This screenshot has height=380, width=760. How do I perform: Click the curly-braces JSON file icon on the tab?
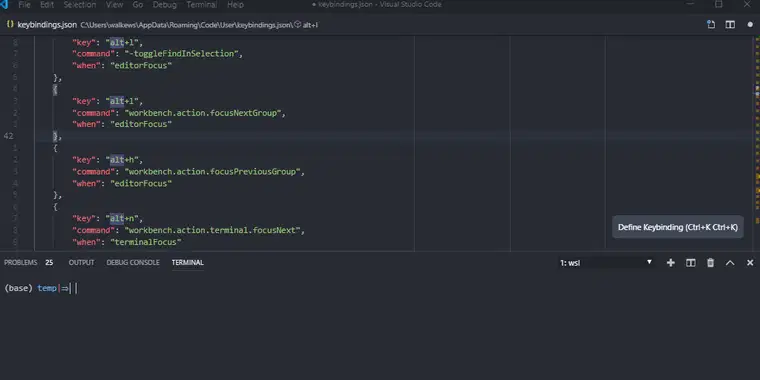[10, 24]
